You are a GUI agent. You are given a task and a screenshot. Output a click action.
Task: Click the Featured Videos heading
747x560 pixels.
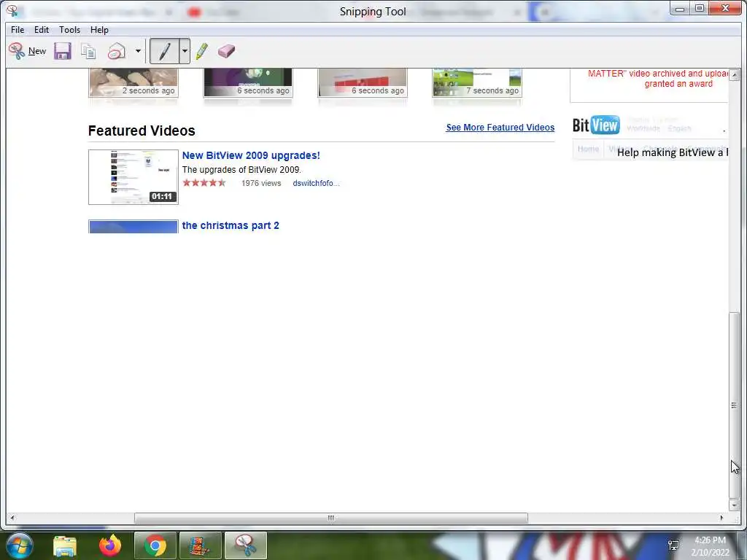142,131
